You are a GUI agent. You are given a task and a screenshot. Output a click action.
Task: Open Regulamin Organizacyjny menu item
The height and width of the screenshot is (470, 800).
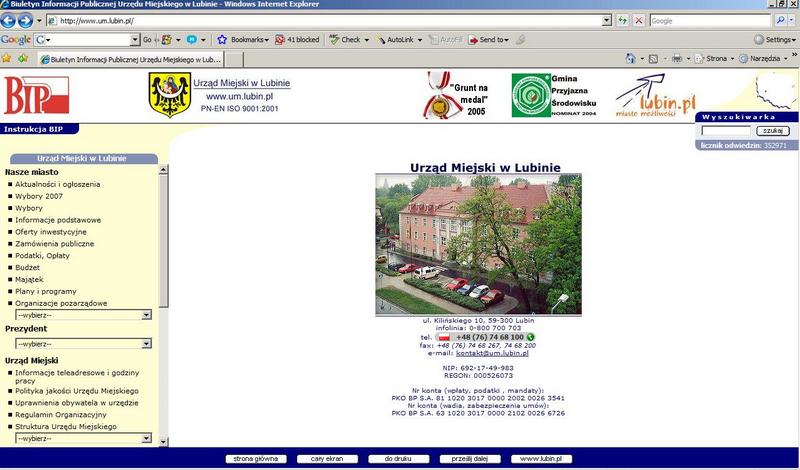coord(61,414)
